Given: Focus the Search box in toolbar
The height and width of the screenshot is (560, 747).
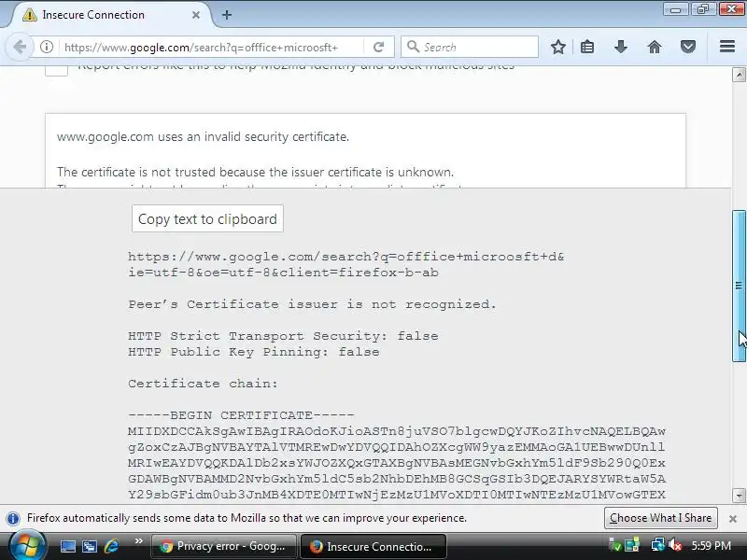Looking at the screenshot, I should click(470, 47).
